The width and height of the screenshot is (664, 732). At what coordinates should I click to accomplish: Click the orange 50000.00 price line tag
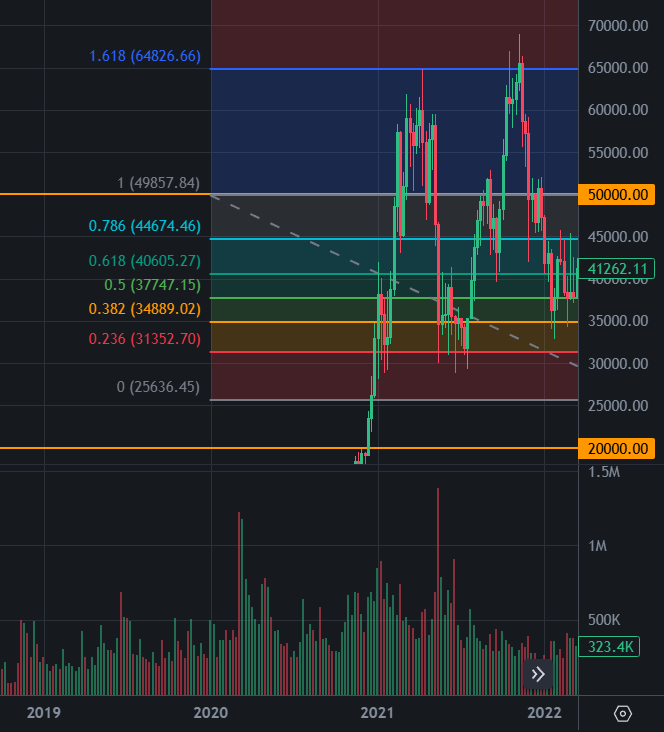(616, 194)
